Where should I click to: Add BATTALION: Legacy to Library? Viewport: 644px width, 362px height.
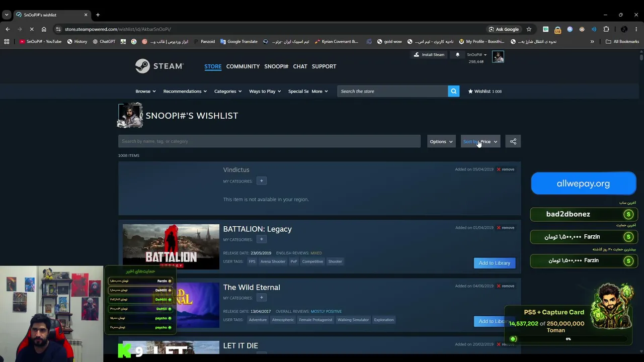pyautogui.click(x=495, y=263)
